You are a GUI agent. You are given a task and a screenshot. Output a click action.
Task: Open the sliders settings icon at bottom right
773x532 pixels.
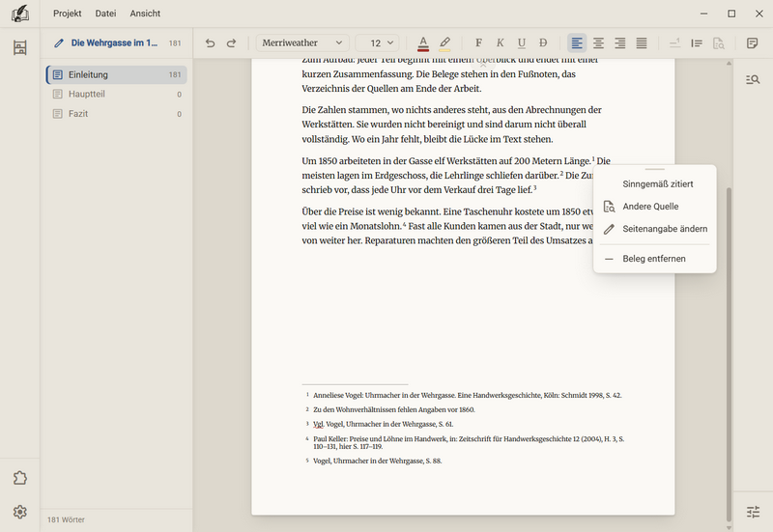tap(753, 512)
